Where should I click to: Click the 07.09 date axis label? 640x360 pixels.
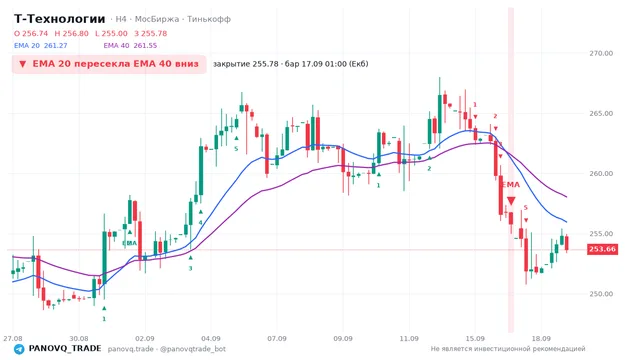(x=277, y=338)
